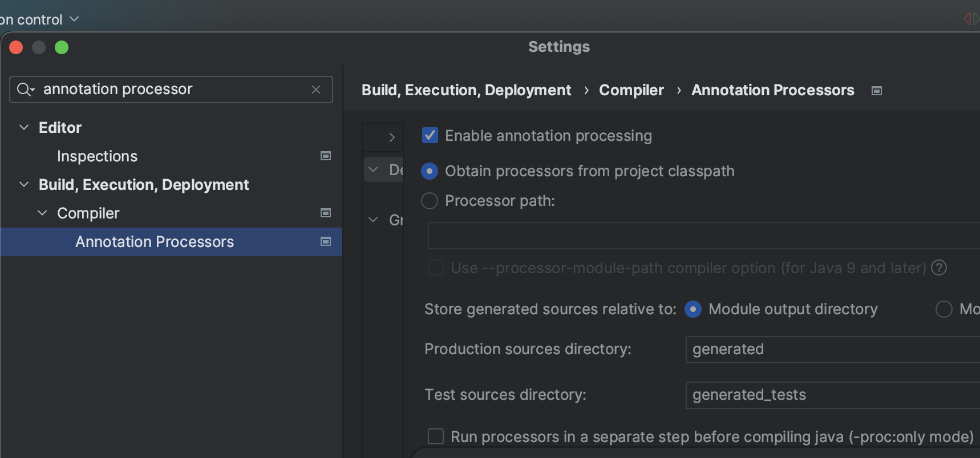Collapse Build, Execution, Deployment group
The width and height of the screenshot is (980, 458).
click(x=24, y=184)
